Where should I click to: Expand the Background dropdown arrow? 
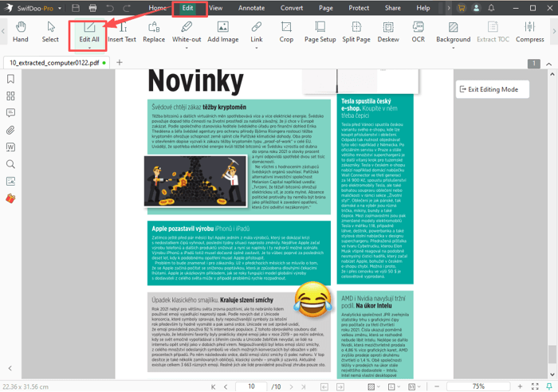454,48
